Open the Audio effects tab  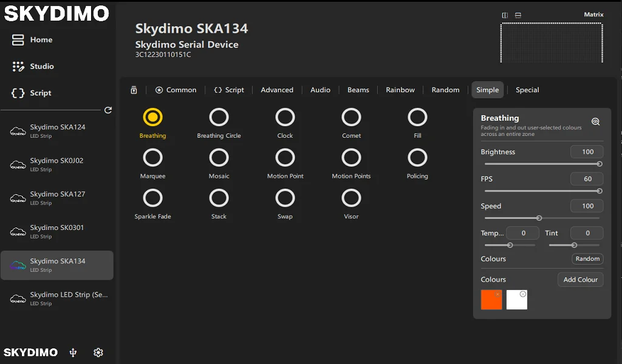pos(320,90)
